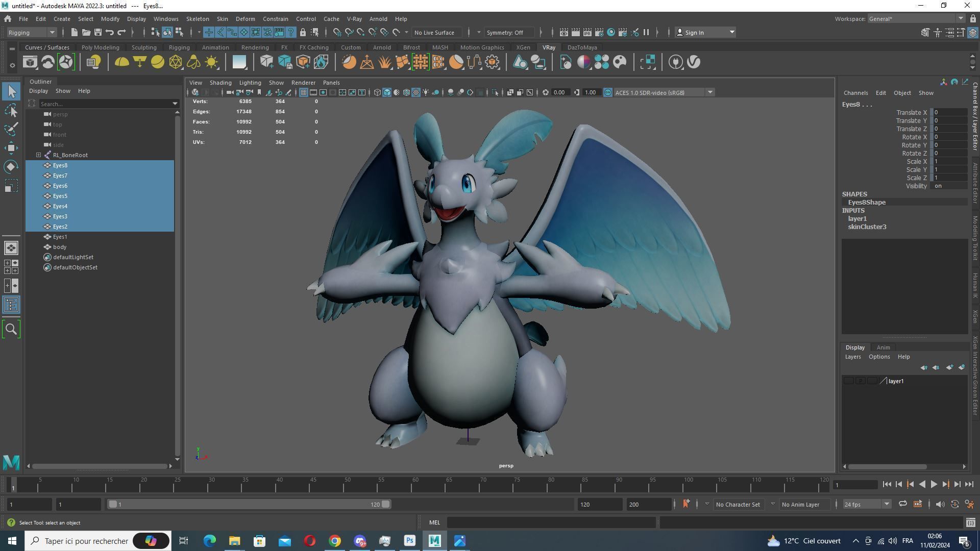Image resolution: width=980 pixels, height=551 pixels.
Task: Open the Outliner search filter dropdown
Action: click(176, 104)
